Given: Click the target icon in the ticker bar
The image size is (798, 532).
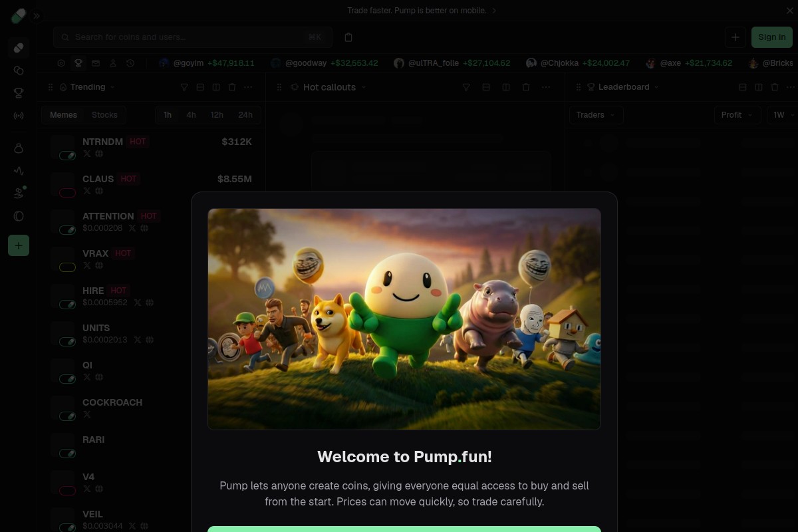Looking at the screenshot, I should tap(61, 63).
